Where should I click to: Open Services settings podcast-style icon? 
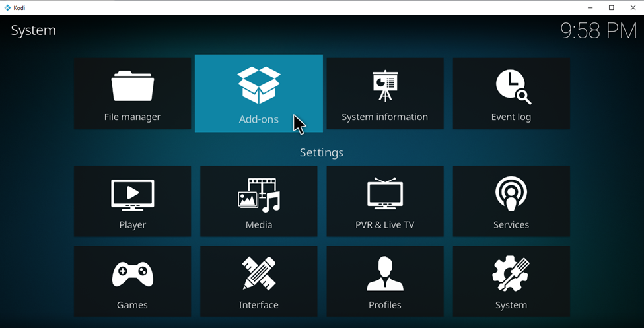click(x=511, y=194)
